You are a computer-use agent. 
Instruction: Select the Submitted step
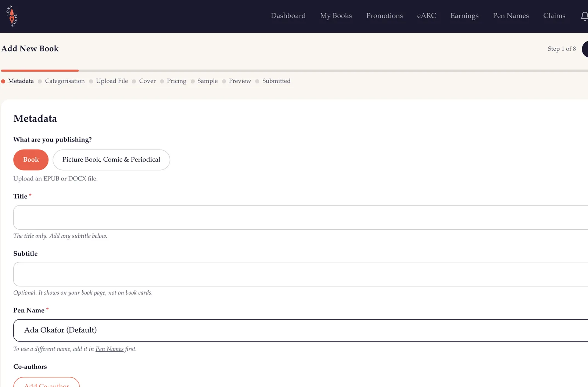pyautogui.click(x=273, y=81)
